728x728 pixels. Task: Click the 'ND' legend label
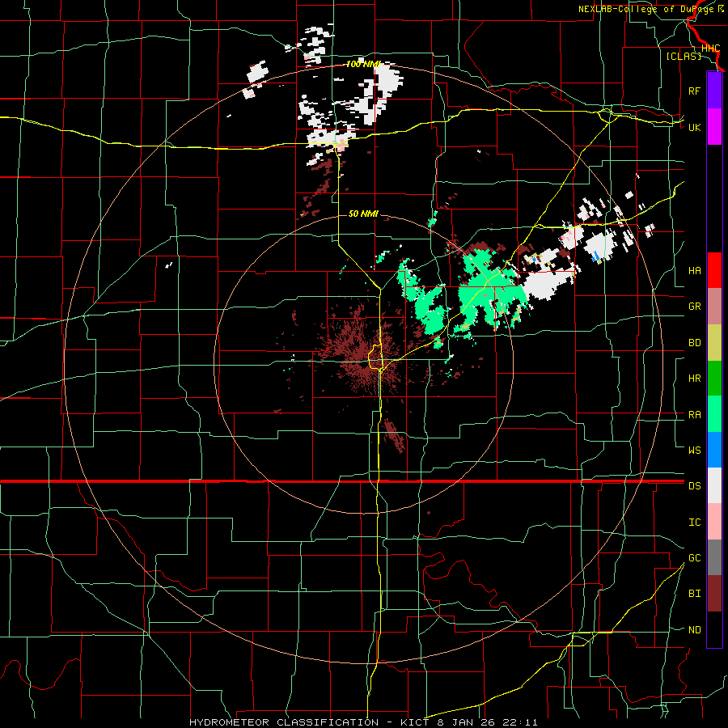tap(694, 630)
